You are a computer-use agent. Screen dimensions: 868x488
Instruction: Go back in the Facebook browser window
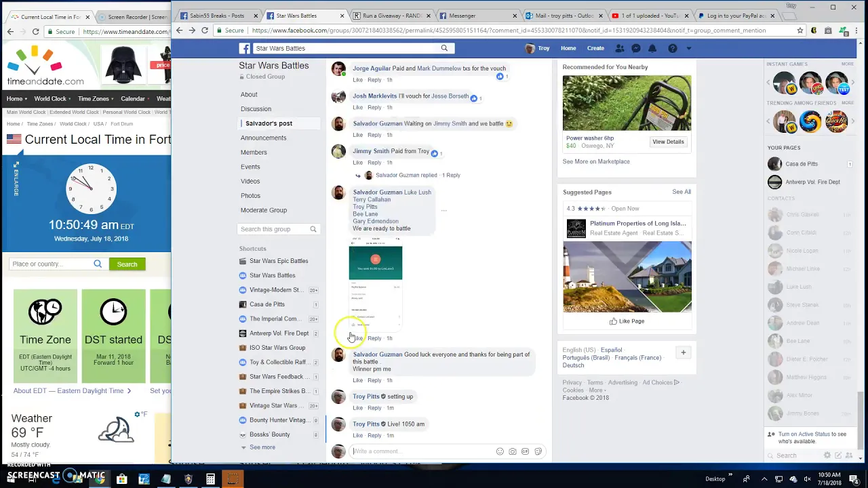(x=179, y=30)
